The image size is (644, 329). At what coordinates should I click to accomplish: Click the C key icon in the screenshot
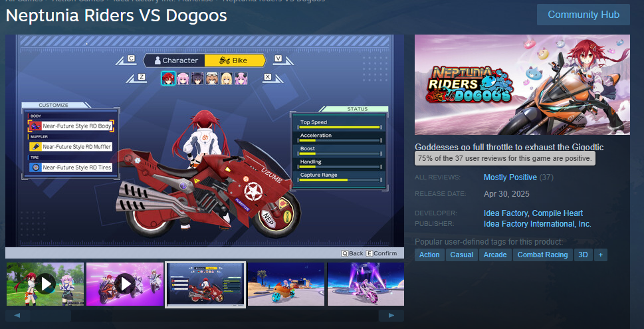point(131,58)
